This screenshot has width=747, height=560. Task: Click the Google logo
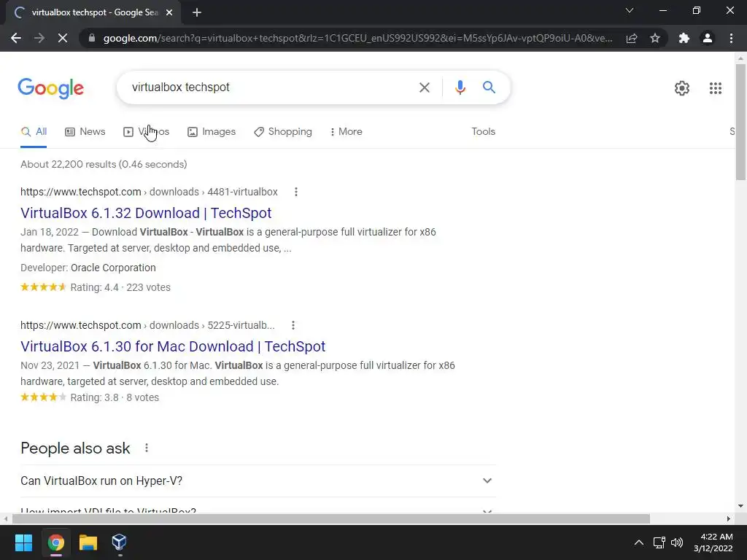click(51, 88)
